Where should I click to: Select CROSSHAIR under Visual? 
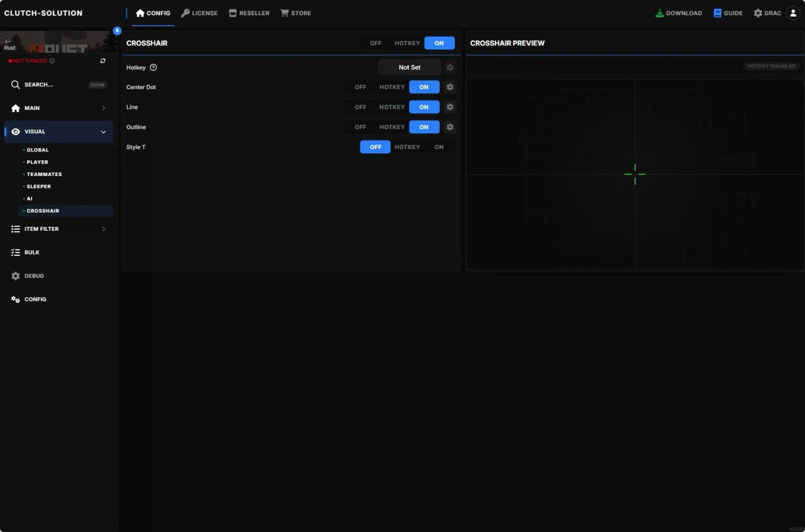tap(65, 211)
